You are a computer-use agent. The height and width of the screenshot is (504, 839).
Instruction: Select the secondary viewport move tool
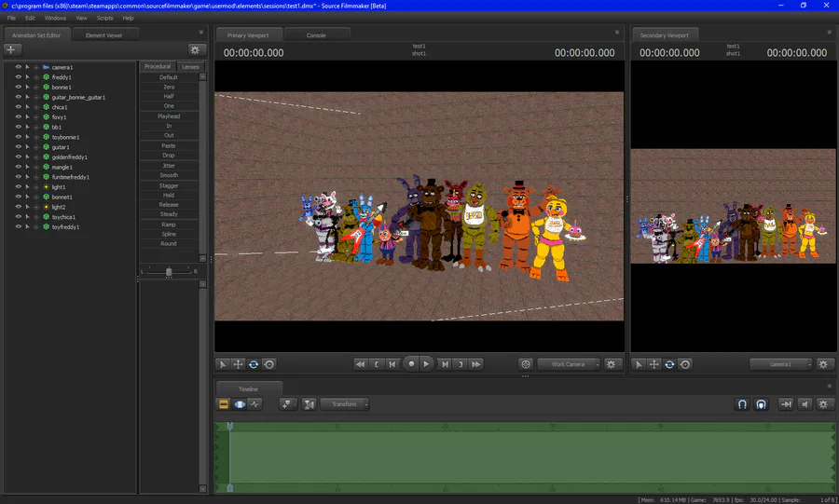point(653,364)
